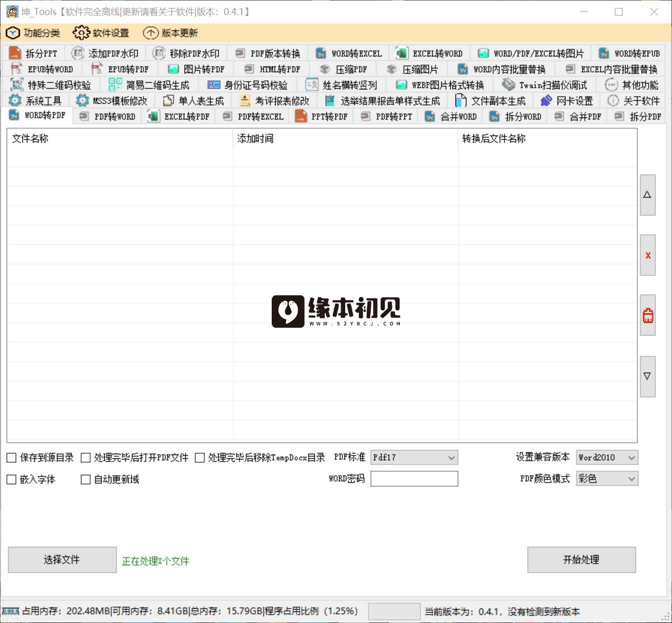Click the 转换后文件名称 column header
The width and height of the screenshot is (672, 623).
548,139
